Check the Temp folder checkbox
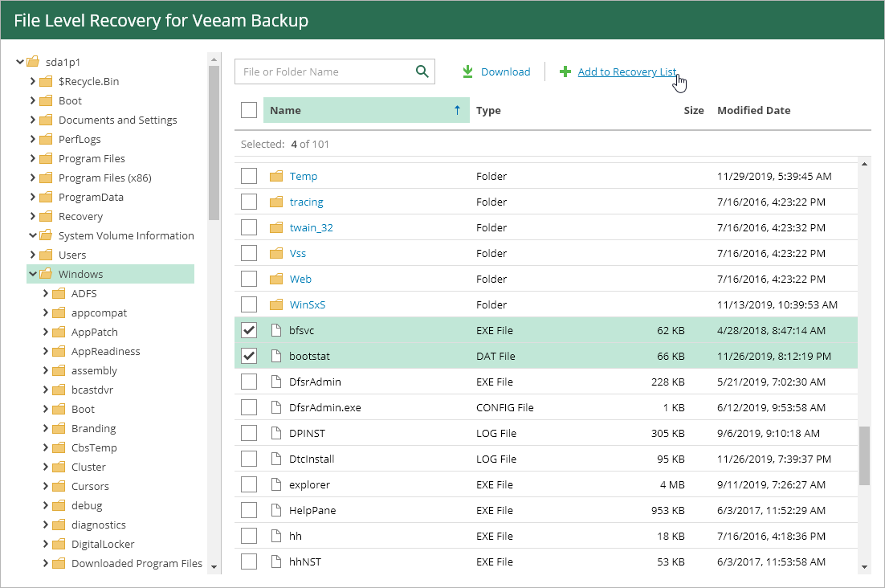 249,176
